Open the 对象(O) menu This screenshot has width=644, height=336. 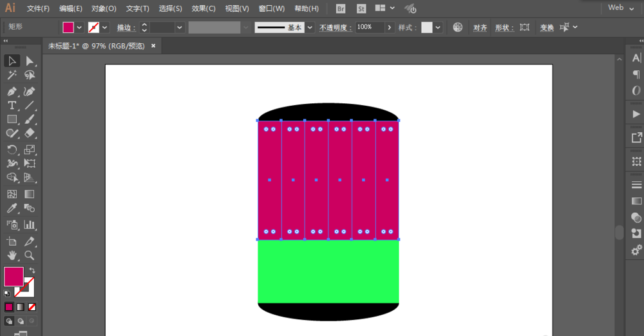[104, 8]
